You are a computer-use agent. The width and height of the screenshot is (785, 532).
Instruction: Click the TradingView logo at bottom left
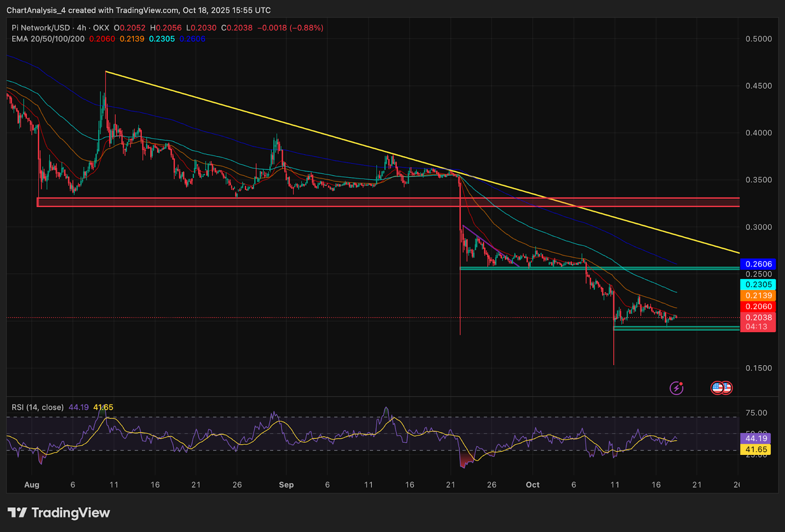59,513
